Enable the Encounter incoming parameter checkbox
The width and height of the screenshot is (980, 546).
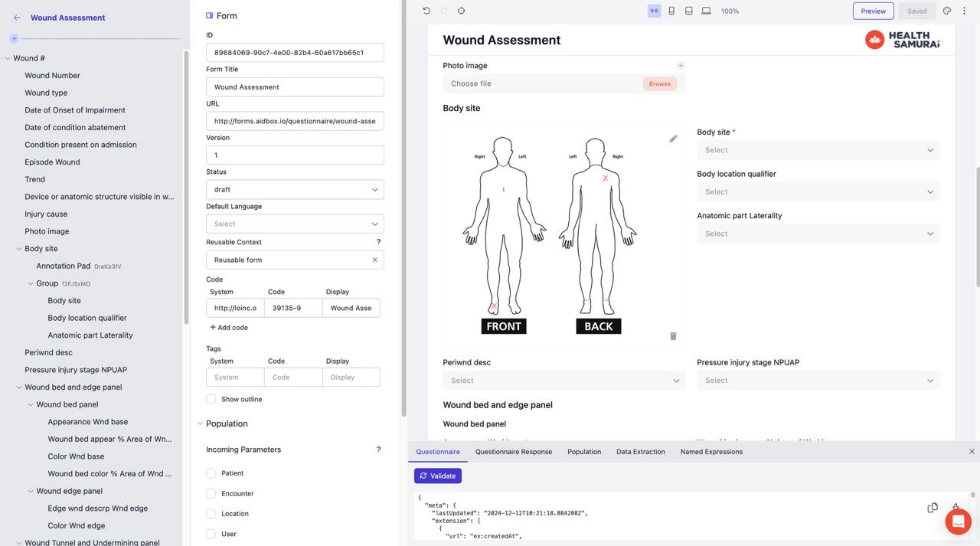point(211,494)
